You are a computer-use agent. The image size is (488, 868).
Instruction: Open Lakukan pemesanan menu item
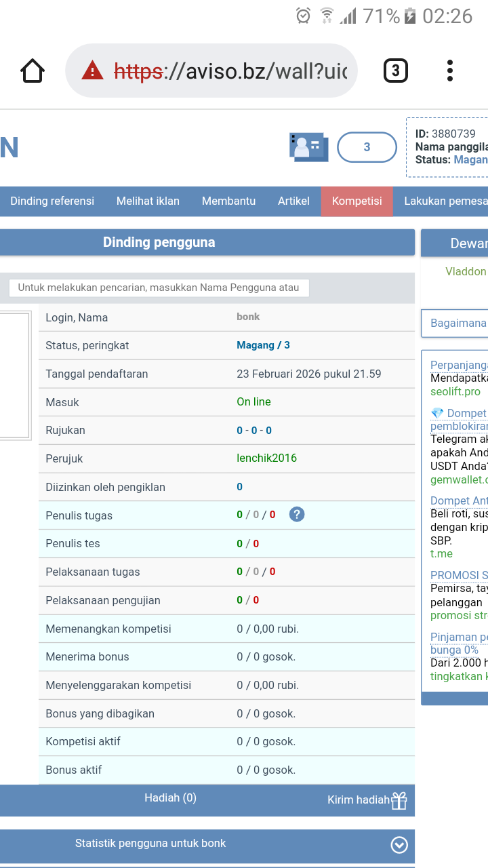click(445, 201)
